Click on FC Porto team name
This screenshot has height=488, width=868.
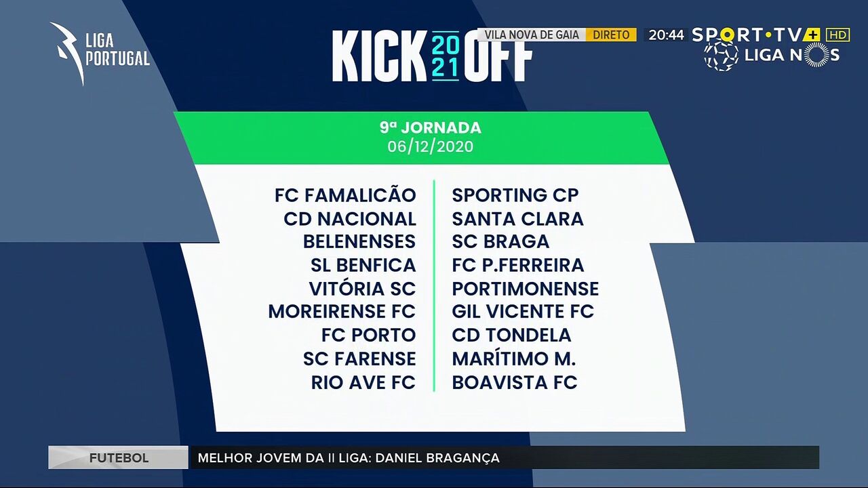point(368,335)
